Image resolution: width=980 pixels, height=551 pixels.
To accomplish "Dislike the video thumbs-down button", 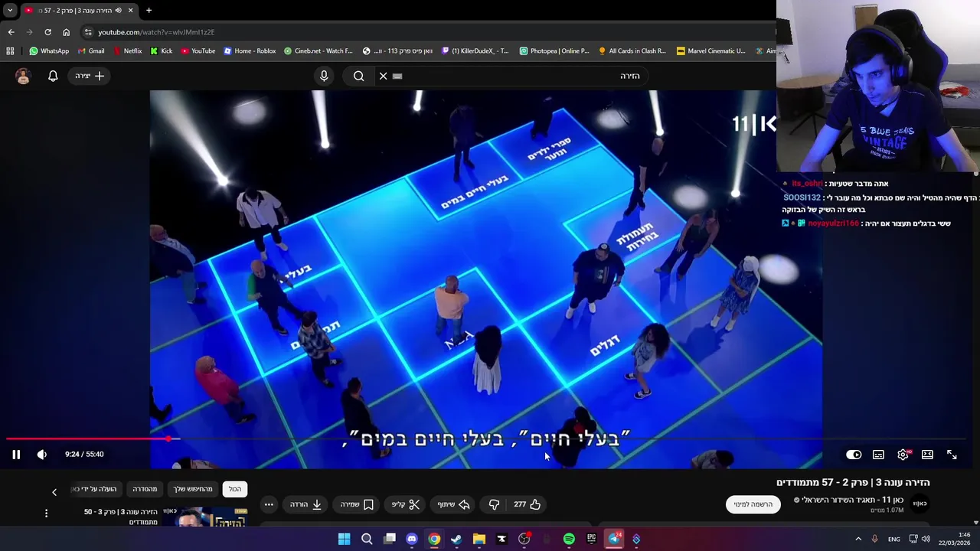I will [x=494, y=504].
